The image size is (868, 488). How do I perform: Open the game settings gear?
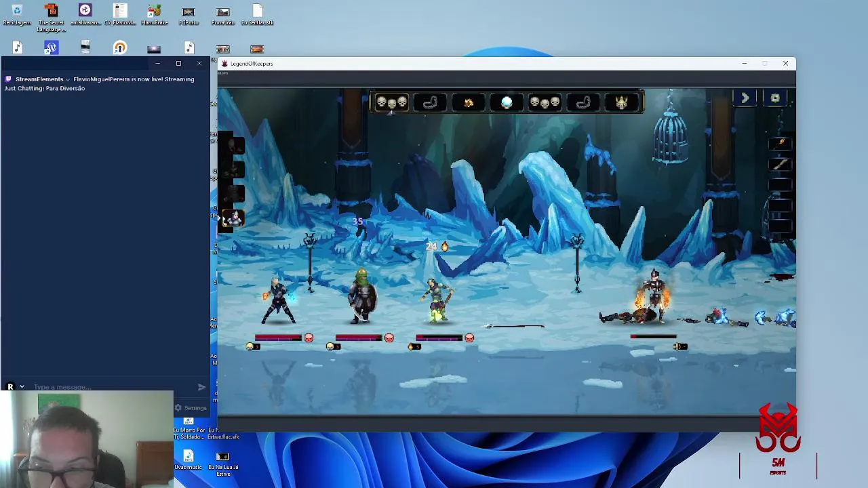point(775,98)
